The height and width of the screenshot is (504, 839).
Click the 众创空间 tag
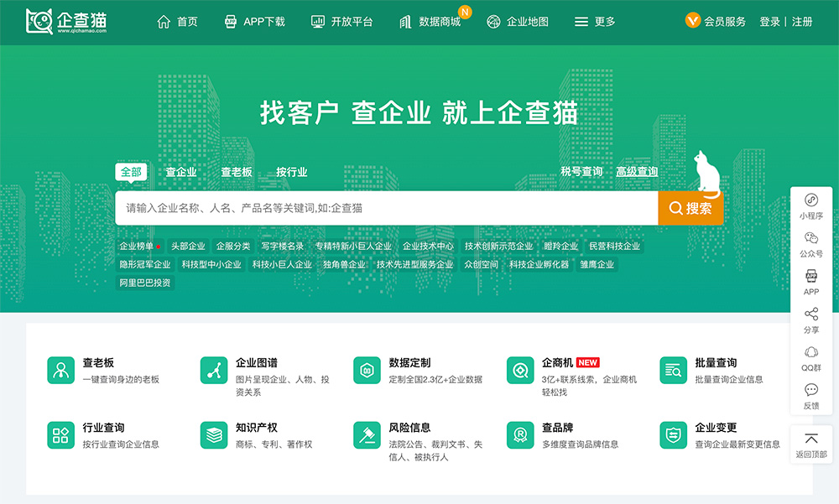tap(481, 264)
